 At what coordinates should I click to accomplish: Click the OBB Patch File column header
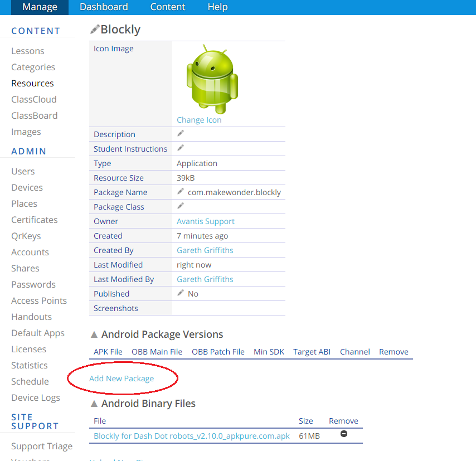[x=218, y=352]
